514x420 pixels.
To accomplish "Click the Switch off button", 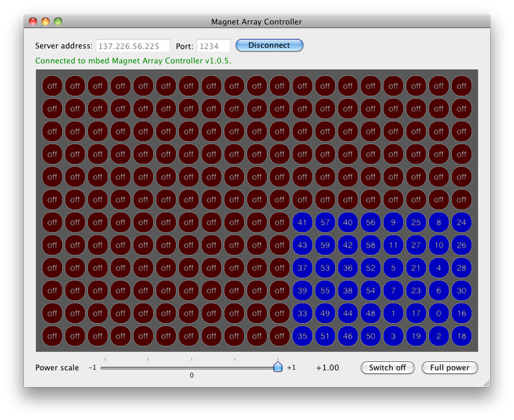I will pos(388,367).
